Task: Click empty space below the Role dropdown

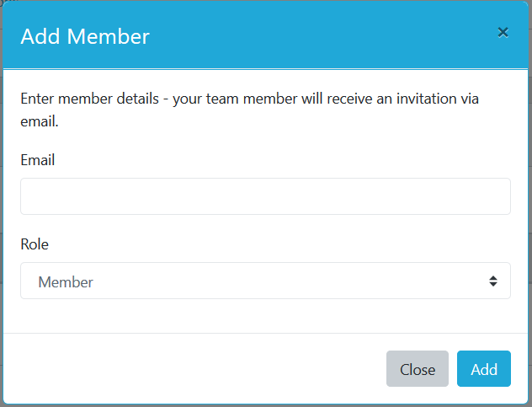Action: click(x=265, y=316)
